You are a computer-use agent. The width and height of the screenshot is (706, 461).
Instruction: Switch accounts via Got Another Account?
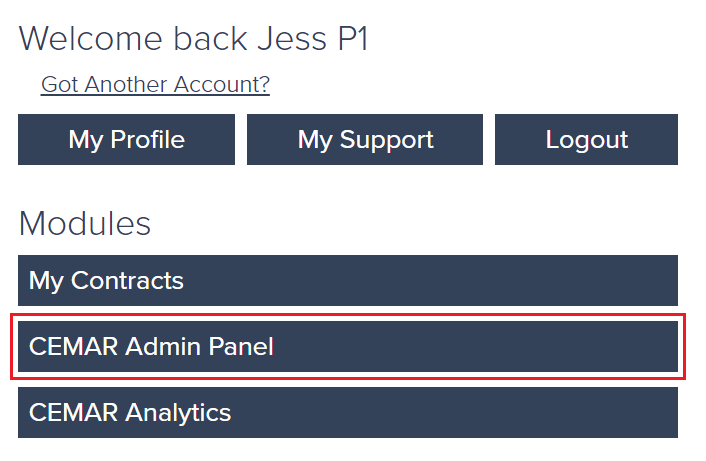pyautogui.click(x=155, y=85)
